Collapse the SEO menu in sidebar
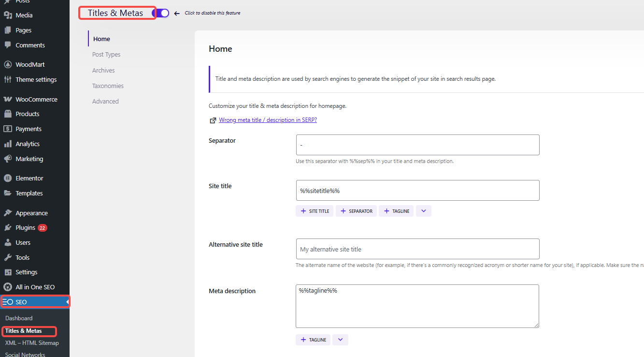 (67, 302)
